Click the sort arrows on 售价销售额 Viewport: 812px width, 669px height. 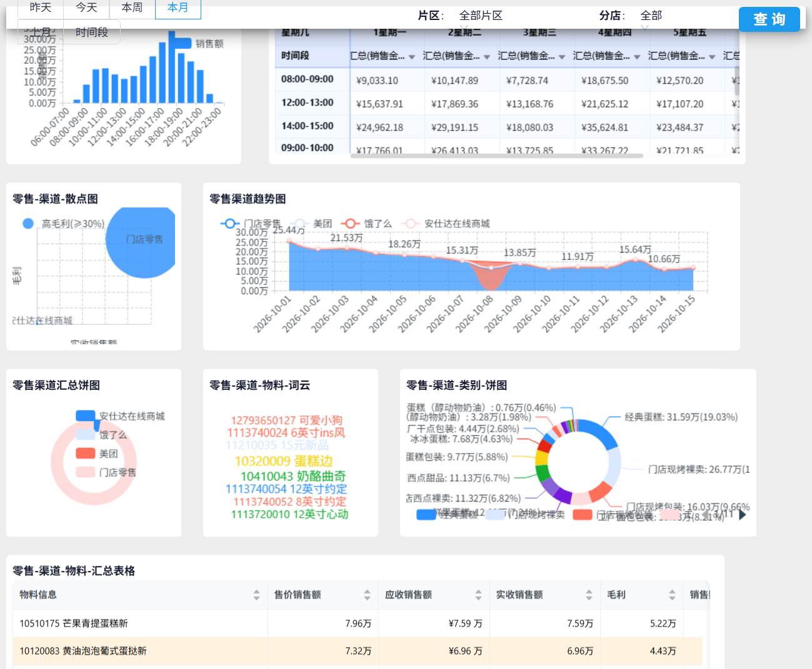[367, 595]
